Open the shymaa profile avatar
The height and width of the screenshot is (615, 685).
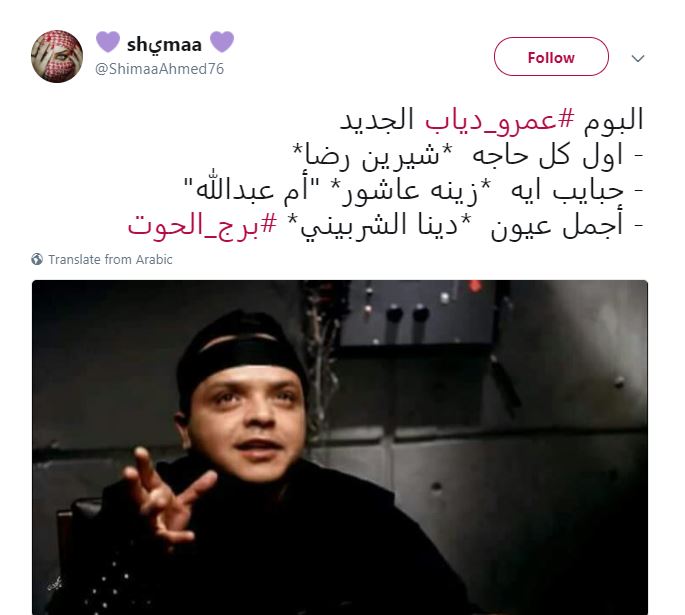[57, 56]
